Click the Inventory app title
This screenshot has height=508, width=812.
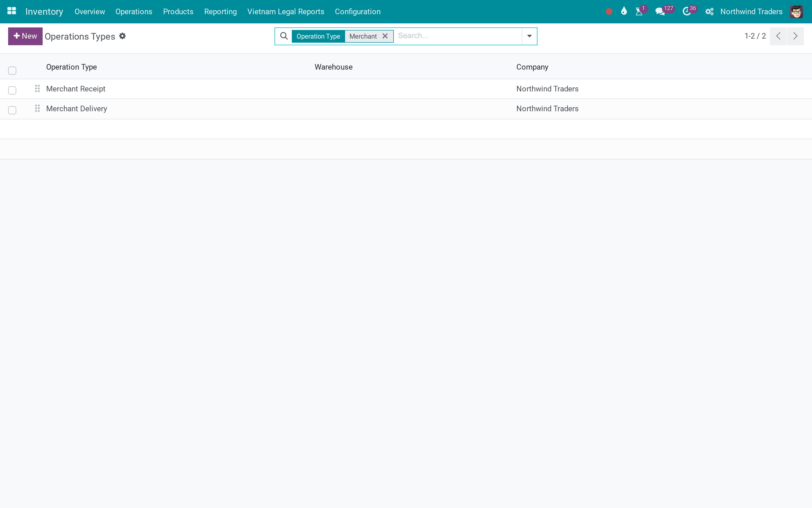point(44,12)
